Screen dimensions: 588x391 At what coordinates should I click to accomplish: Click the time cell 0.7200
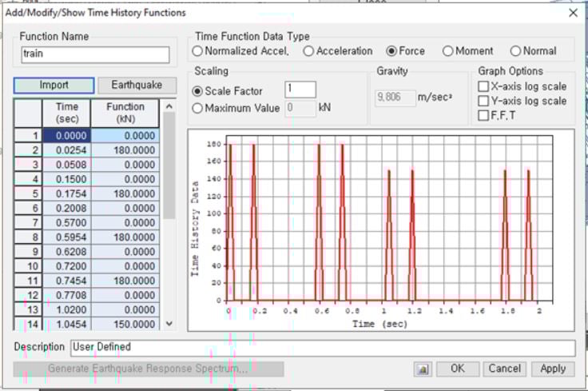tap(67, 266)
